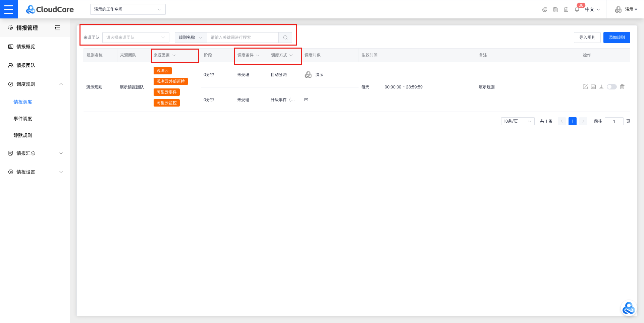Open the 演示的工作空间 workspace dropdown

127,9
